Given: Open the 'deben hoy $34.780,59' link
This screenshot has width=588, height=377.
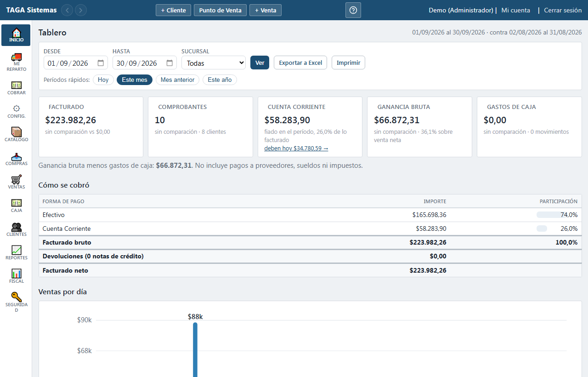Looking at the screenshot, I should (x=296, y=149).
